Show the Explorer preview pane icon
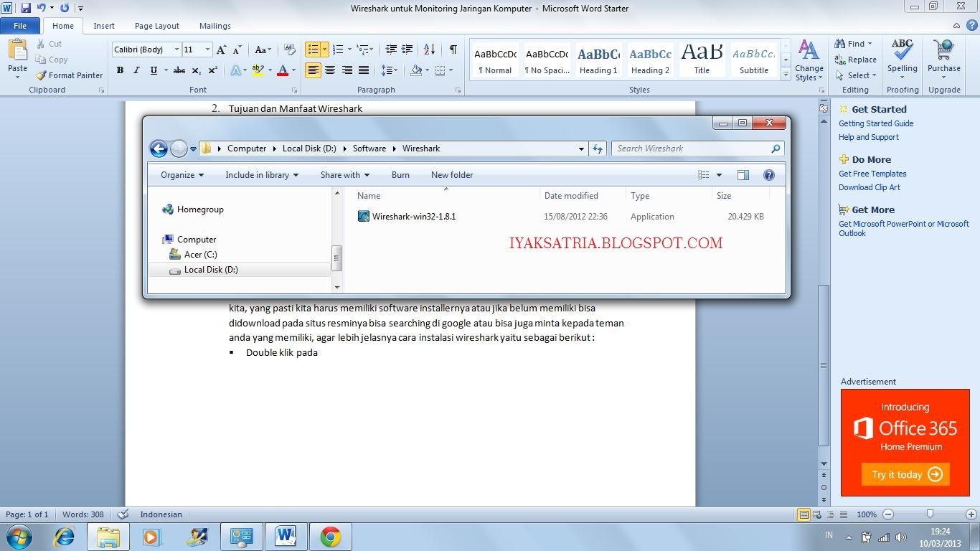Image resolution: width=980 pixels, height=551 pixels. point(743,175)
